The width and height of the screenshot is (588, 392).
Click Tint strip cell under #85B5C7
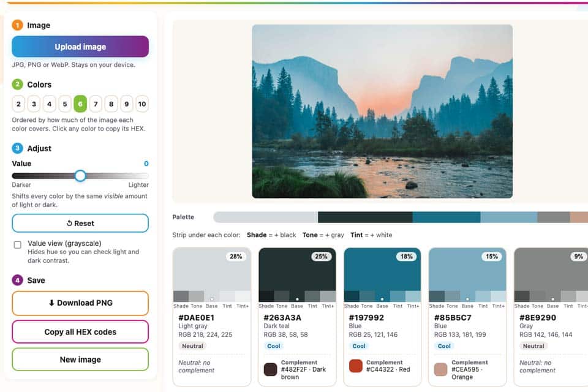click(483, 296)
